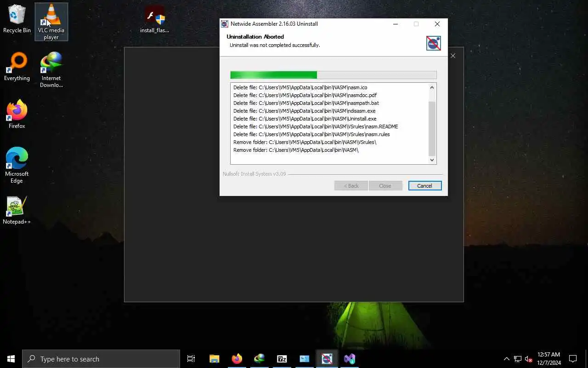Screen dimensions: 588x368
Task: Click the disabled Close button
Action: point(385,186)
